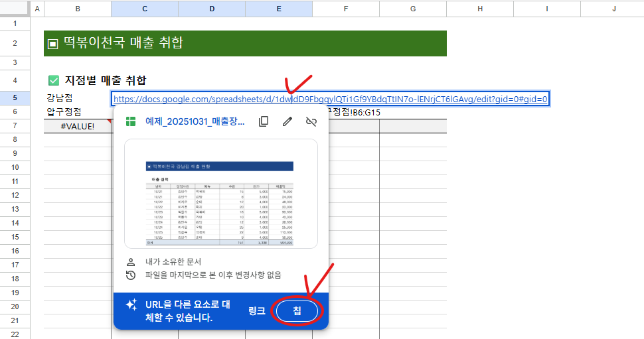Screen dimensions: 644x339
Task: Click the sparkle icon in the blue banner
Action: [x=131, y=306]
